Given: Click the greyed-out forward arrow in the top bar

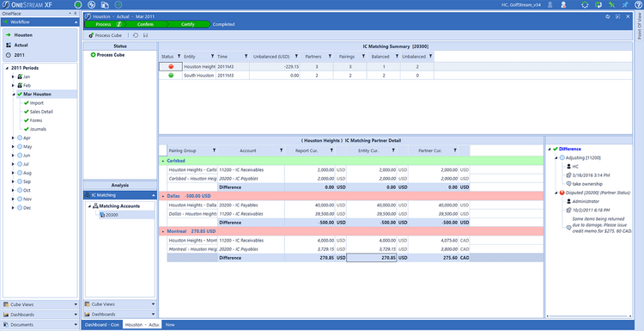Looking at the screenshot, I should [118, 4].
